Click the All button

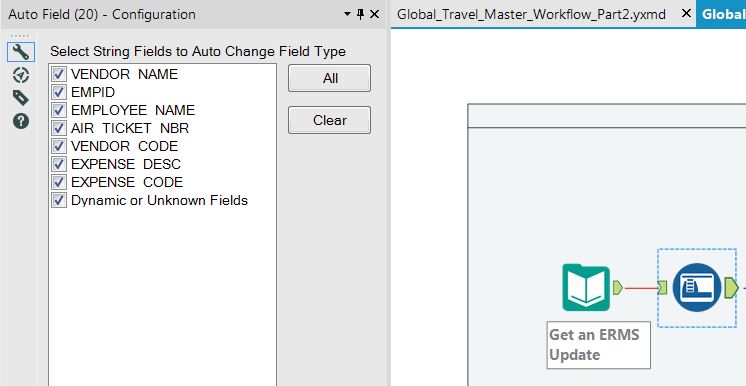[x=329, y=78]
